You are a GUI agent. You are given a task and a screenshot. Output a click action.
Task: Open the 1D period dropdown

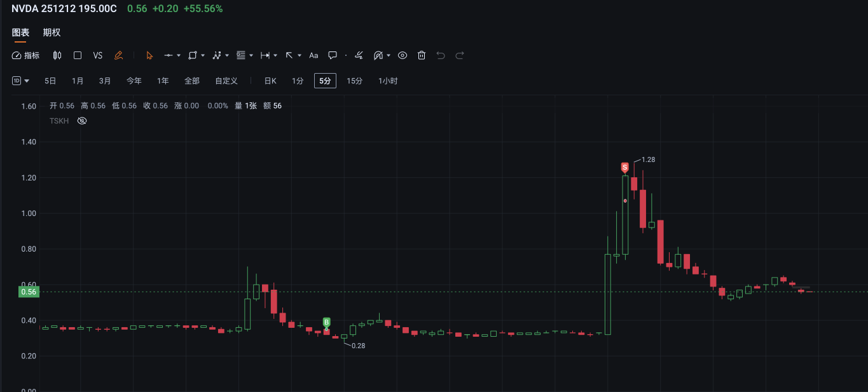(x=21, y=81)
